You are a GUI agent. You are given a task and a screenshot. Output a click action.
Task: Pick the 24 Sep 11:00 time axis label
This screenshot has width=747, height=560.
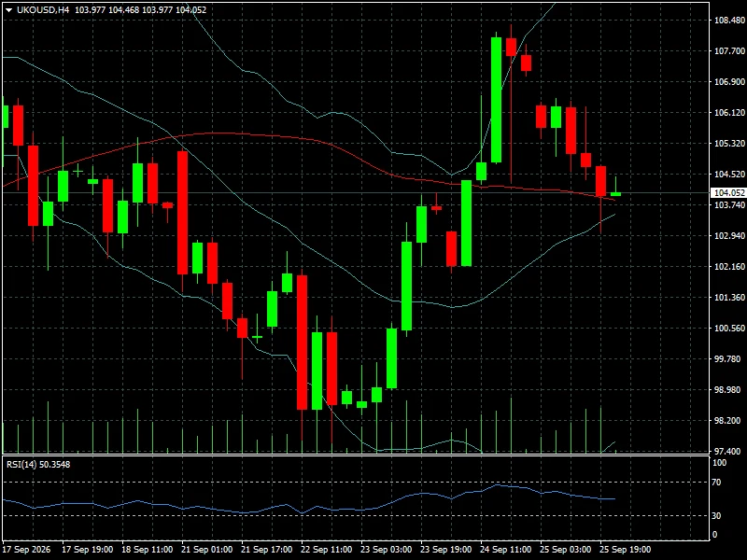point(505,549)
